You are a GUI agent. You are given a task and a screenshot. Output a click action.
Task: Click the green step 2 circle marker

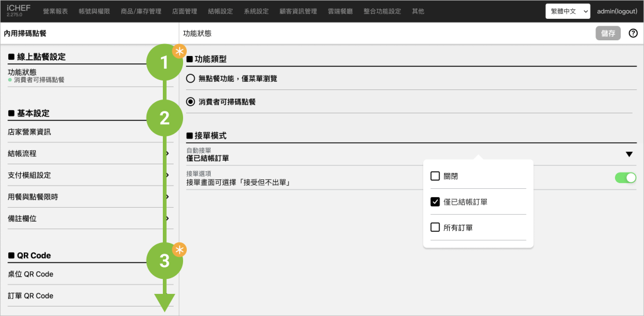[164, 118]
